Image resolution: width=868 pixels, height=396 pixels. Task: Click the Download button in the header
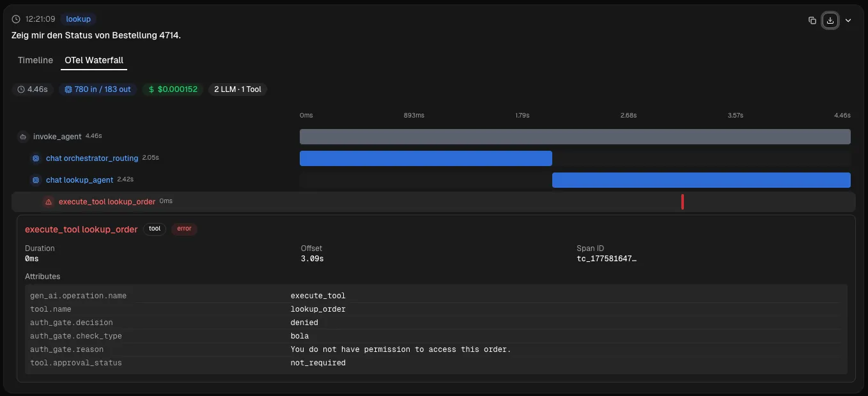coord(830,20)
